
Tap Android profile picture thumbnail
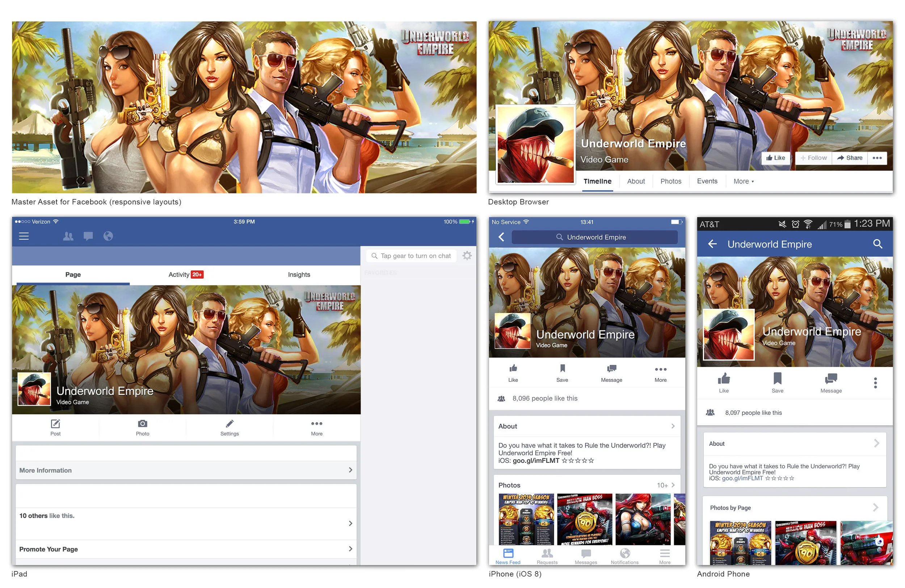[729, 335]
